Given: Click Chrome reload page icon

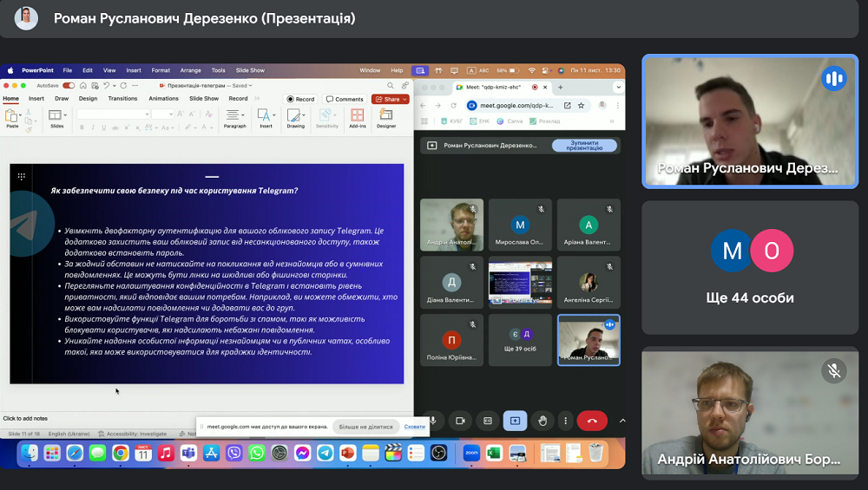Looking at the screenshot, I should [x=453, y=105].
